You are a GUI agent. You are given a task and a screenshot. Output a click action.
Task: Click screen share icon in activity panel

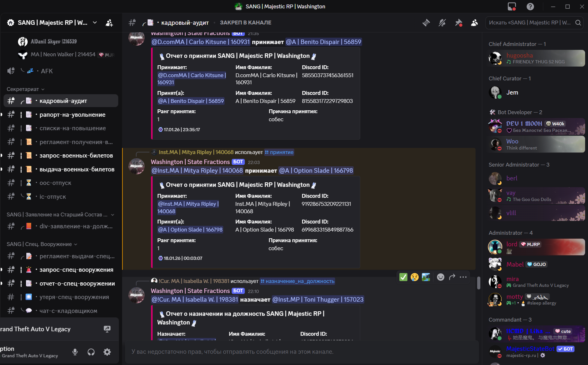click(107, 329)
